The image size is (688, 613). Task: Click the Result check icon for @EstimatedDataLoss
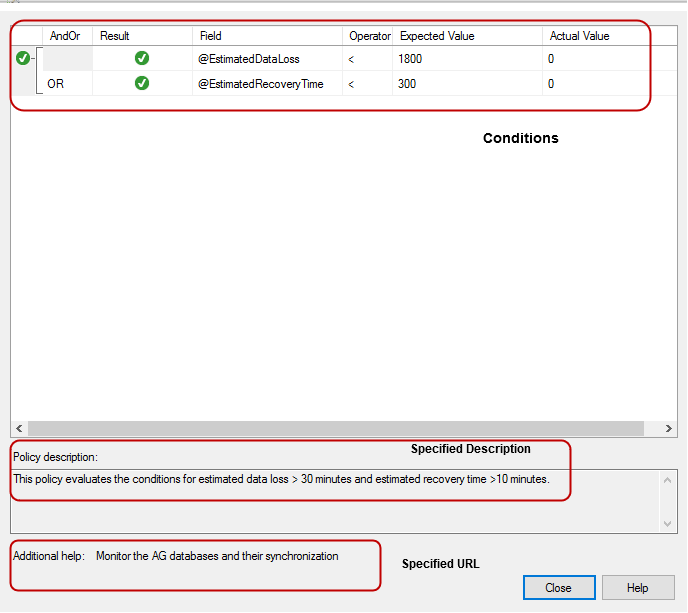pyautogui.click(x=142, y=59)
